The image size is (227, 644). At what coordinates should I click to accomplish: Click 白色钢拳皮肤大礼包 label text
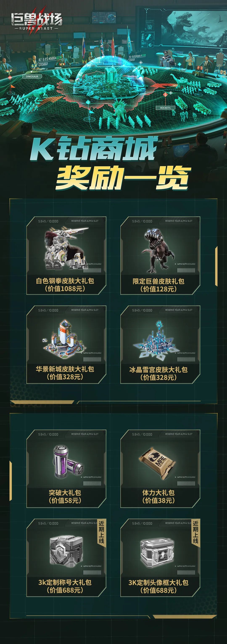[65, 281]
